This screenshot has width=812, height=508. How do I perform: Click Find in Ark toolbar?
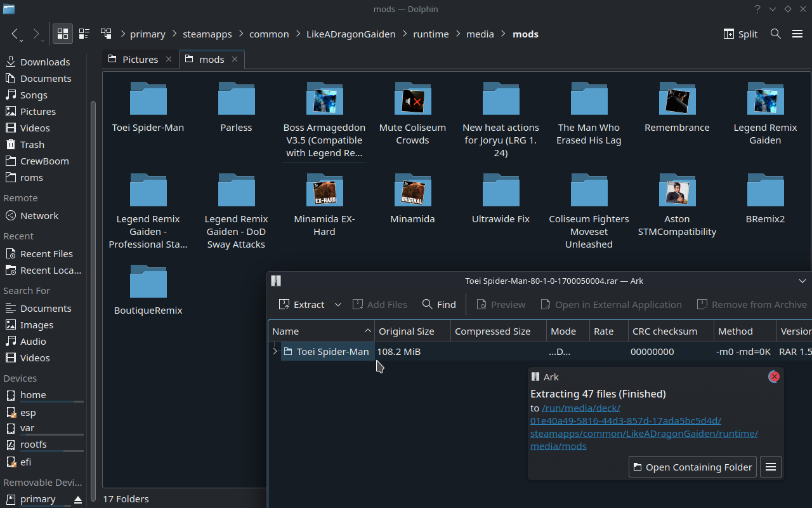[439, 305]
